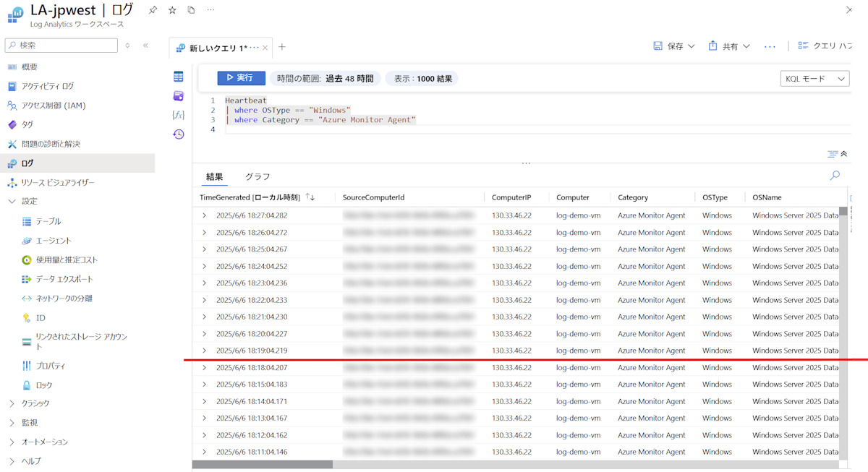Copy the workspace title icon
The image size is (868, 472).
pyautogui.click(x=191, y=10)
